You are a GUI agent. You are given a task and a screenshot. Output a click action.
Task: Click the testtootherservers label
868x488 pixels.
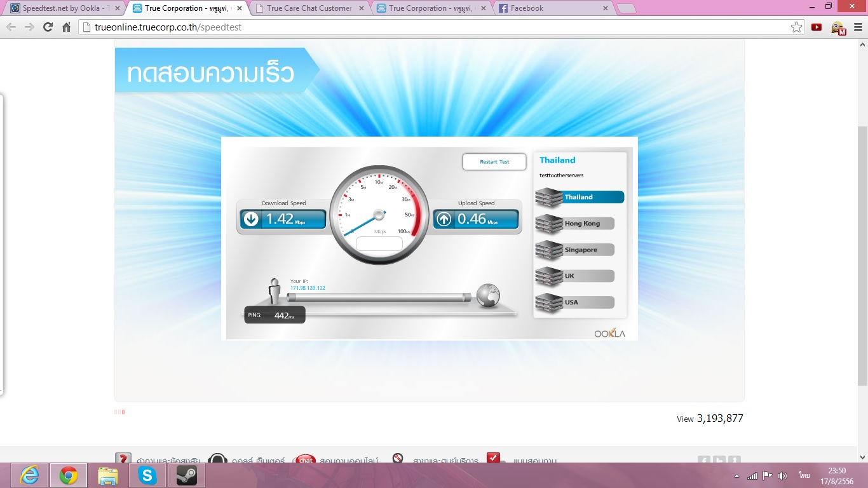coord(561,175)
